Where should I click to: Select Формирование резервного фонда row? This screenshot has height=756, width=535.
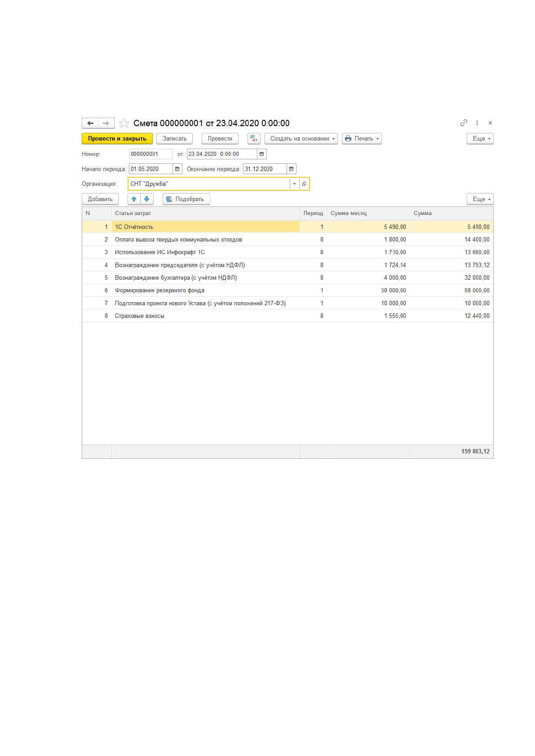(287, 290)
